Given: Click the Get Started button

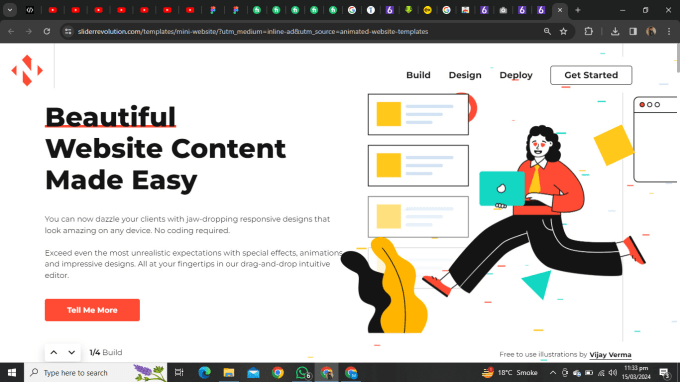Looking at the screenshot, I should pyautogui.click(x=591, y=75).
